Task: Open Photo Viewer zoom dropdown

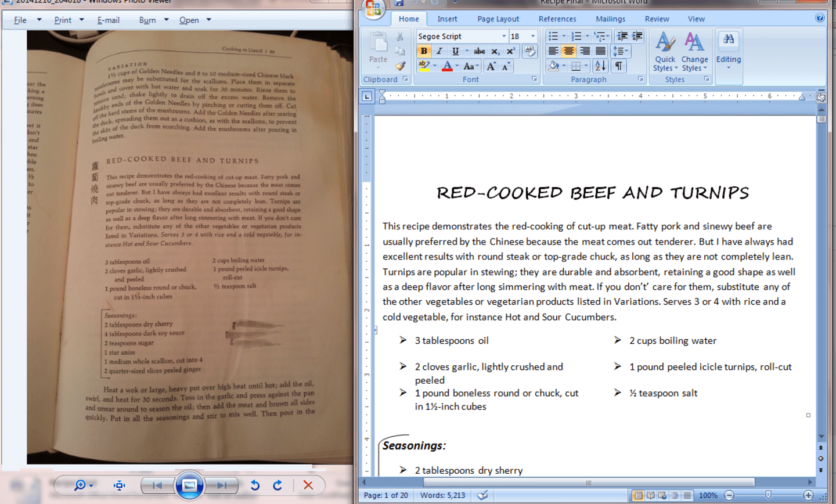Action: point(91,485)
